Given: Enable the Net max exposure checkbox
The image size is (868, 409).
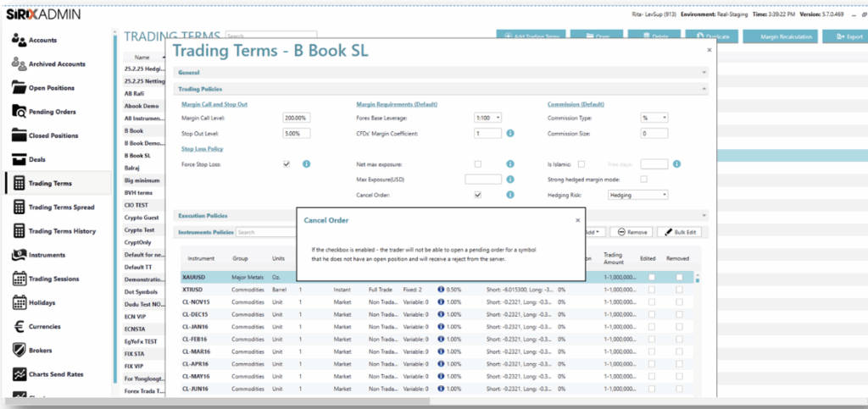Looking at the screenshot, I should pos(478,164).
